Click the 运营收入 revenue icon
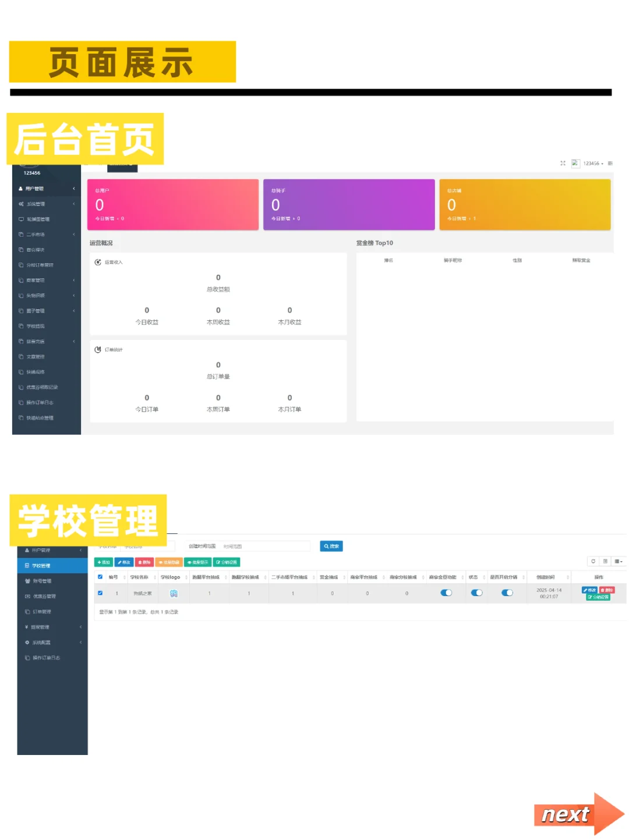This screenshot has height=840, width=629. [97, 262]
